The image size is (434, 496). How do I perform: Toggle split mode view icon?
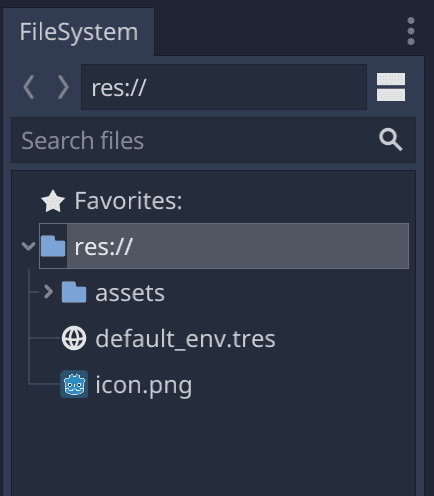(391, 87)
